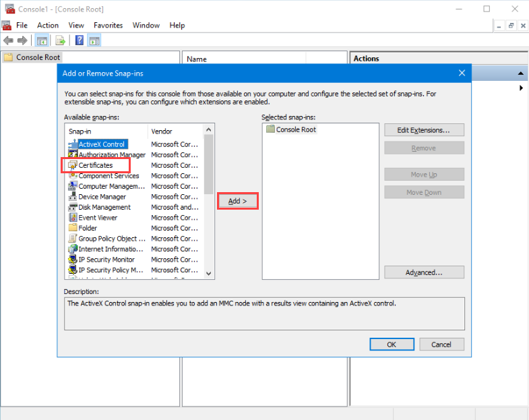Click up arrow of snap-in list scrollbar

[x=208, y=129]
